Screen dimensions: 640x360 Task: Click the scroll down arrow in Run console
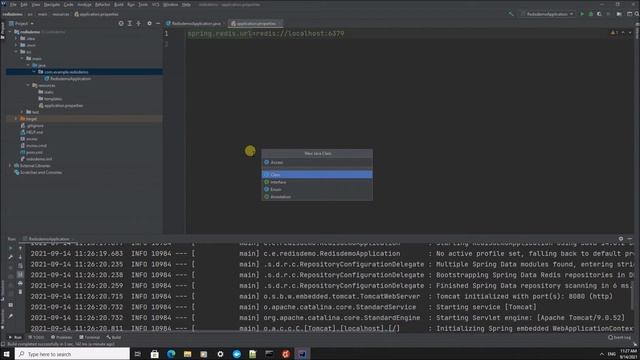click(20, 257)
